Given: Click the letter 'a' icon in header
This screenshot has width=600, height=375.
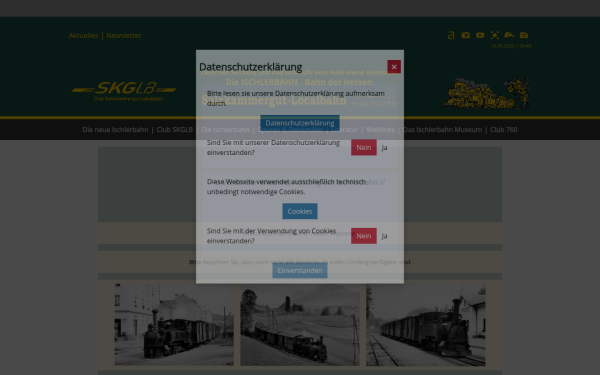Looking at the screenshot, I should point(451,35).
